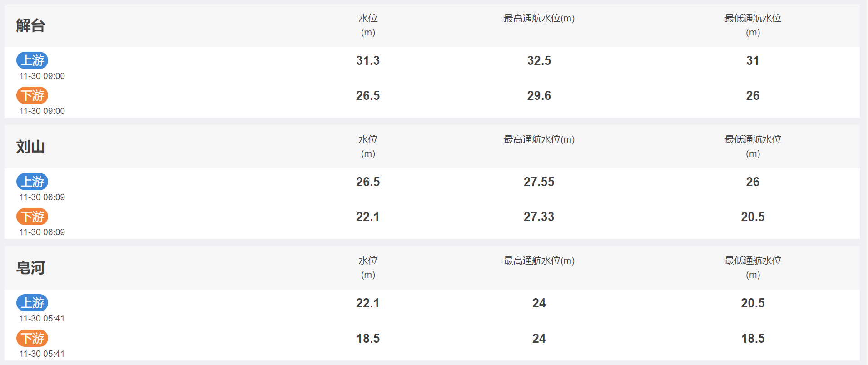Click the 11-30 06:09 timestamp under 刘山 上游
The height and width of the screenshot is (365, 868).
tap(42, 197)
